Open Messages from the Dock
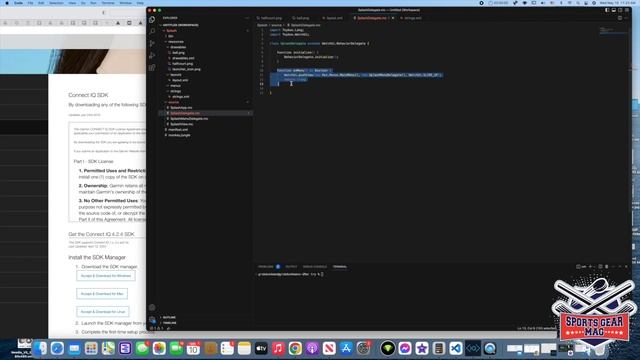Image resolution: width=640 pixels, height=360 pixels. 142,348
